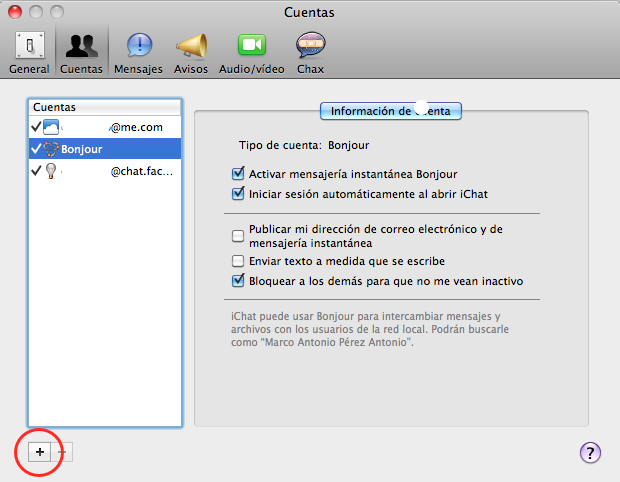Enable Publicar mi dirección de correo electrónico
The width and height of the screenshot is (620, 482).
238,236
